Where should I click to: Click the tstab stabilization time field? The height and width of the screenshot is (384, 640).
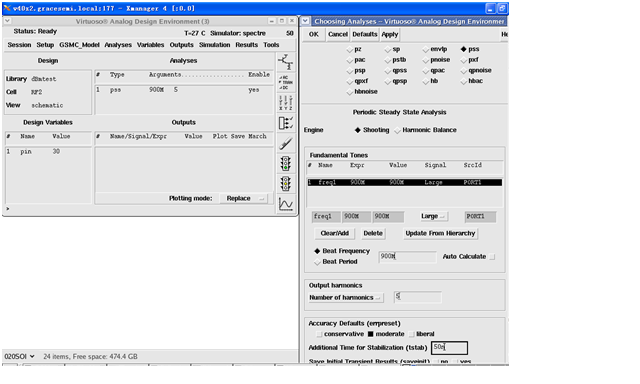point(449,347)
